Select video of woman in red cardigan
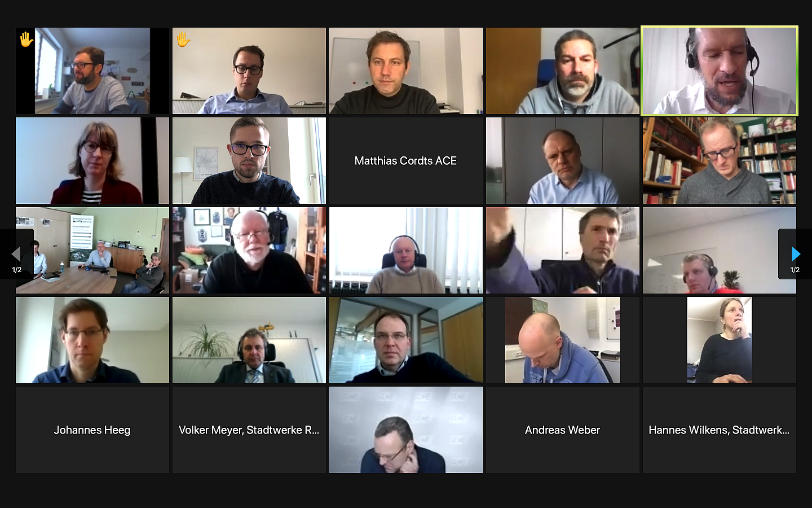This screenshot has height=508, width=812. (92, 161)
